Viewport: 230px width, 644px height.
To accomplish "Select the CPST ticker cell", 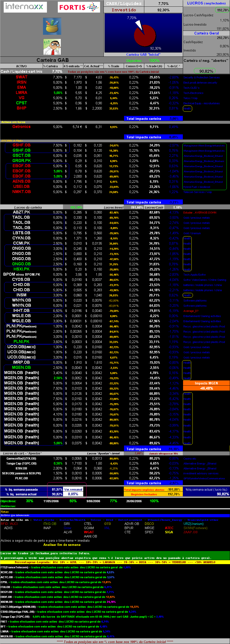I will click(x=21, y=103).
